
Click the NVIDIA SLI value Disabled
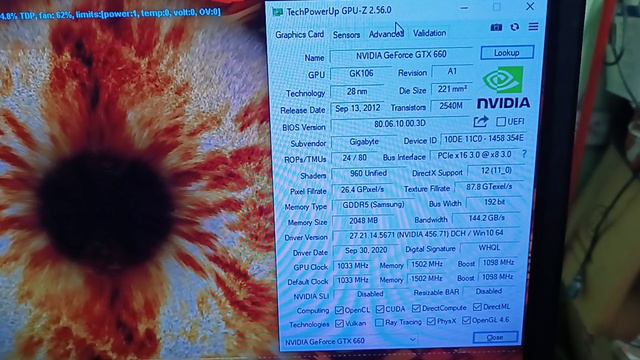click(370, 294)
